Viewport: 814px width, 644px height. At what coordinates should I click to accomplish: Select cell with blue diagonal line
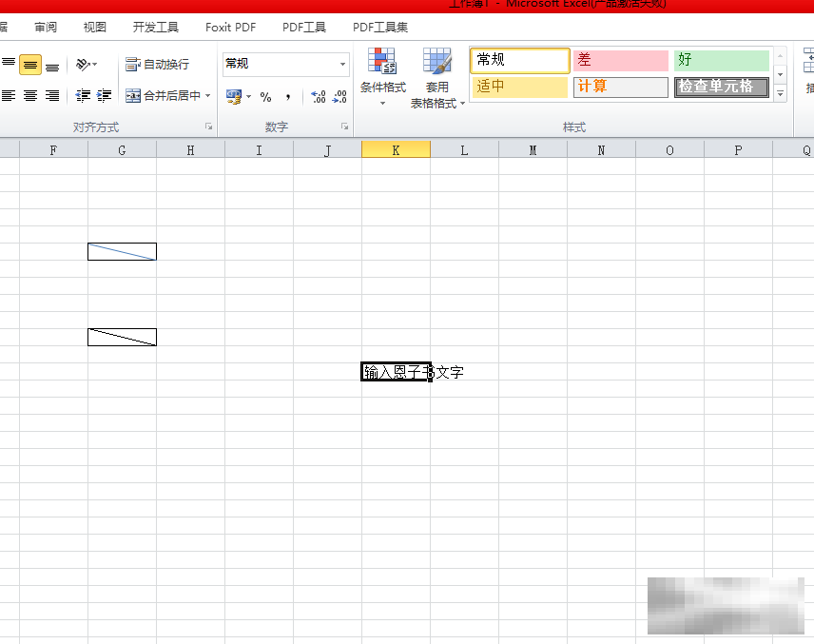pos(122,251)
